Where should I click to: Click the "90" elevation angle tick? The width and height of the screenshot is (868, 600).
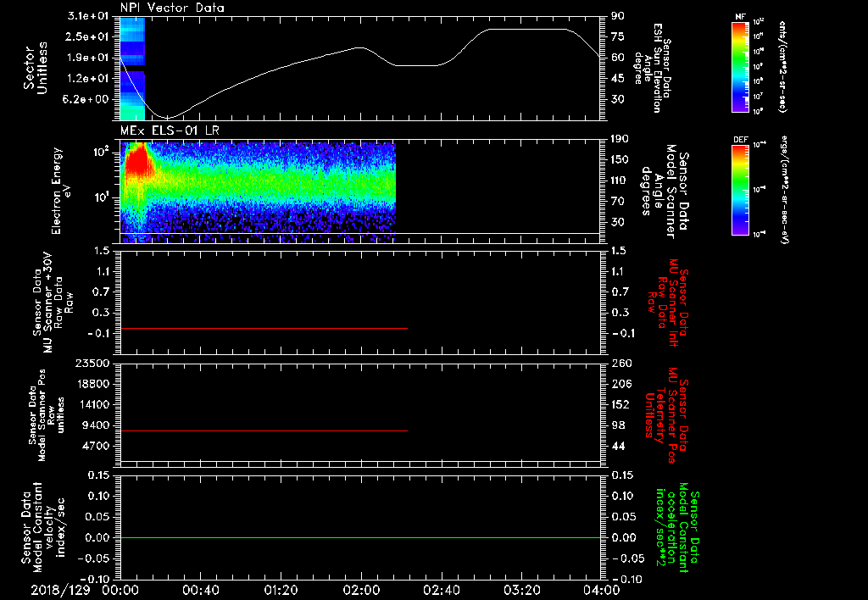(618, 16)
